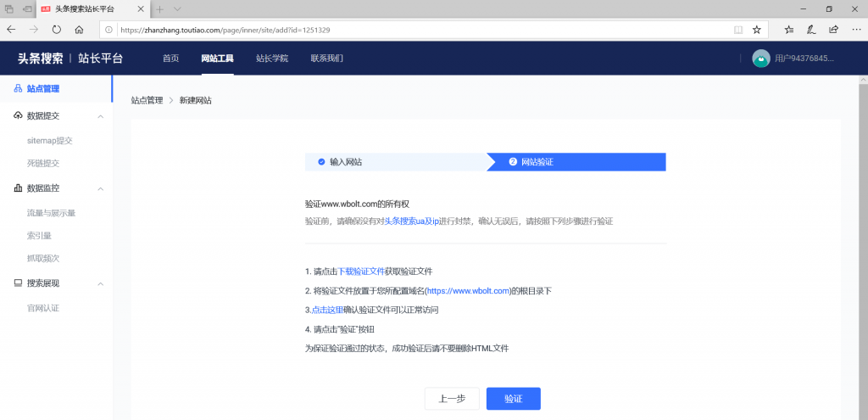
Task: Go to 首页 in top navigation
Action: [x=170, y=59]
